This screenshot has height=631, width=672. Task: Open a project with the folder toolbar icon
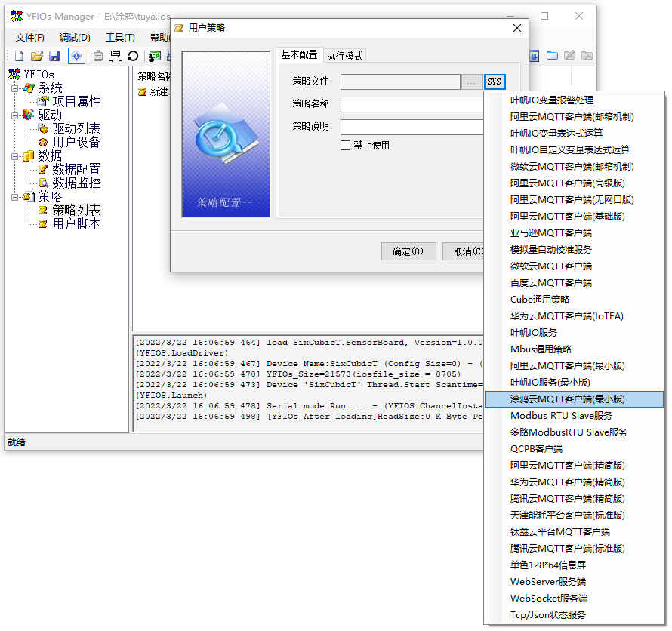(36, 56)
